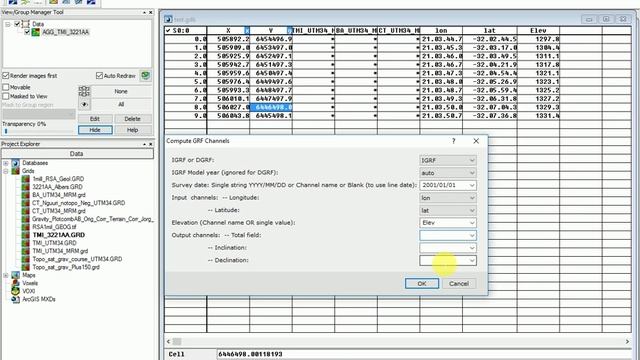Image resolution: width=640 pixels, height=360 pixels.
Task: Collapse the Grids node in Project Explorer
Action: [x=6, y=171]
